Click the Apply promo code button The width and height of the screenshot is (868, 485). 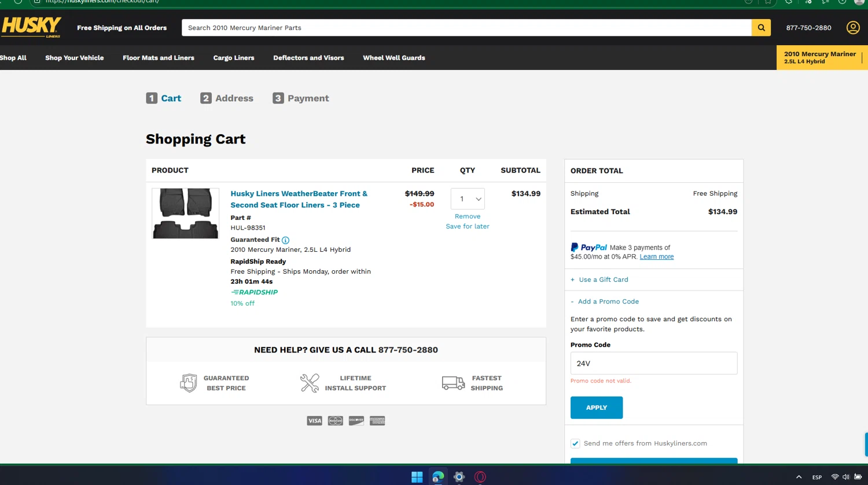point(597,407)
